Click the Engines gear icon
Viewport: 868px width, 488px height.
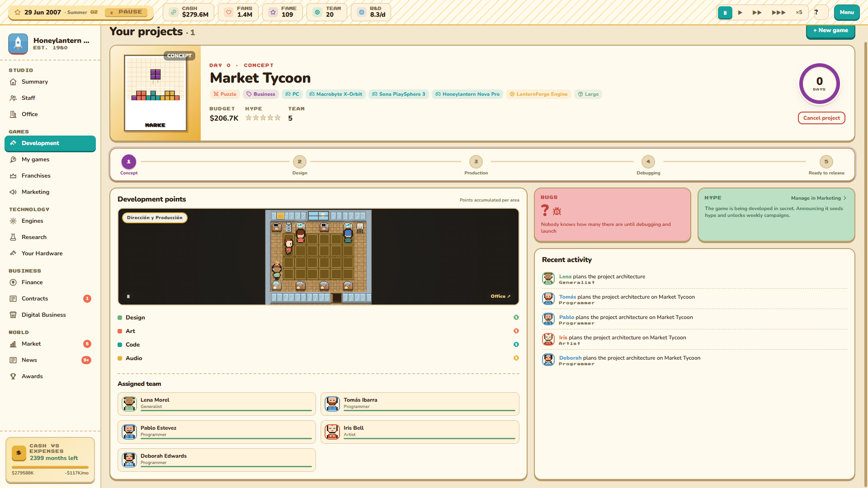[13, 221]
